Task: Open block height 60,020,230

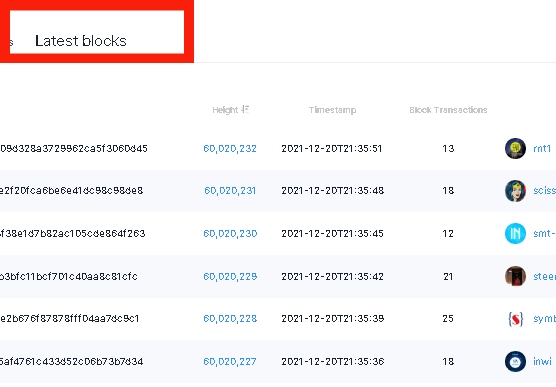Action: pyautogui.click(x=230, y=233)
